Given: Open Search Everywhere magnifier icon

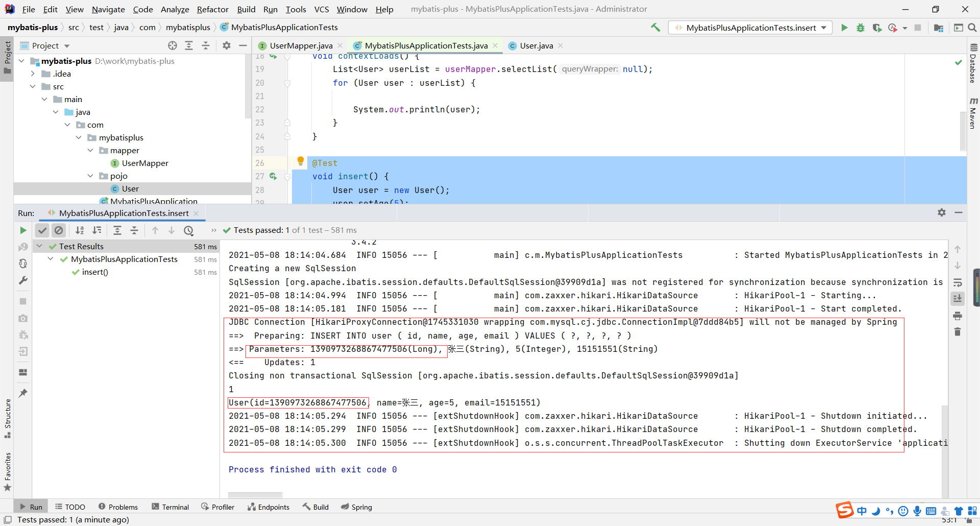Looking at the screenshot, I should pyautogui.click(x=972, y=28).
